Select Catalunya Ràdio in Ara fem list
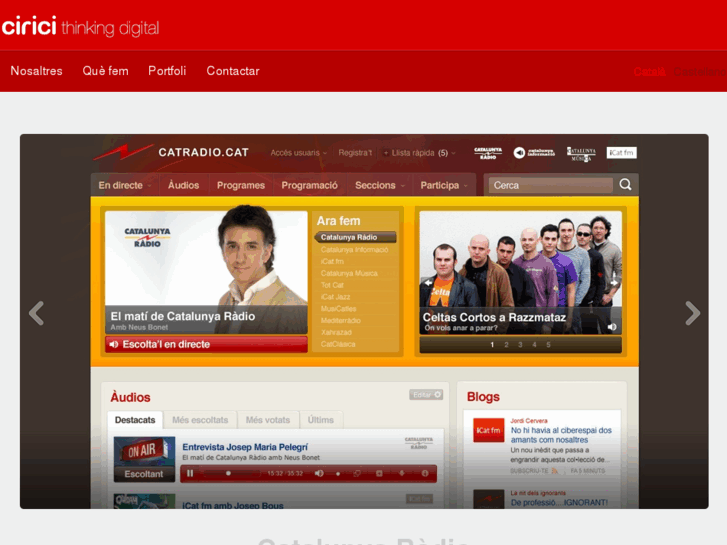 [355, 237]
